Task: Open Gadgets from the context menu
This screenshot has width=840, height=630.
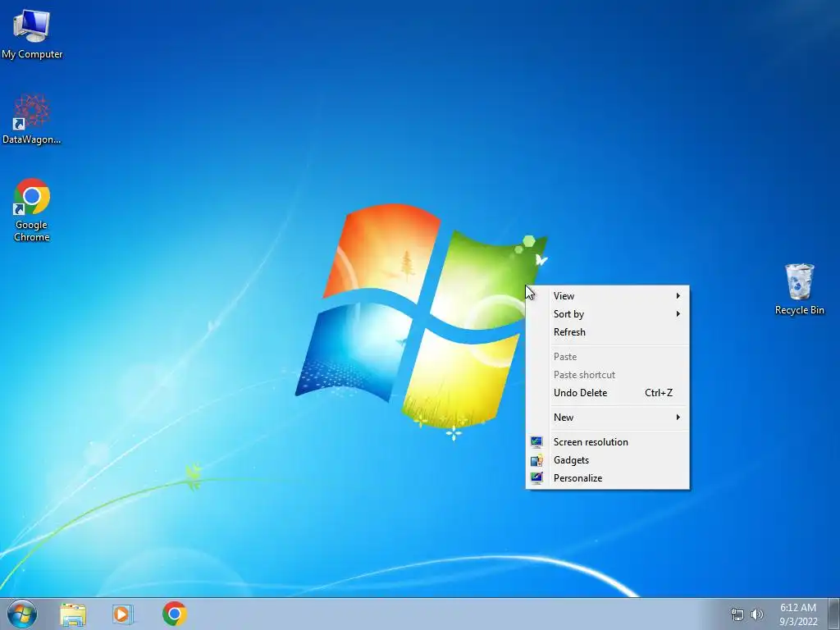Action: tap(608, 460)
